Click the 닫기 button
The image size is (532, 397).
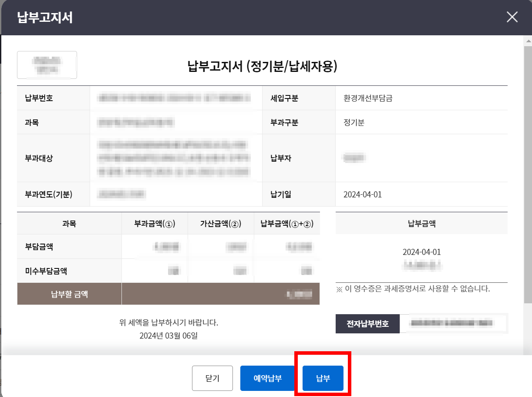tap(212, 378)
